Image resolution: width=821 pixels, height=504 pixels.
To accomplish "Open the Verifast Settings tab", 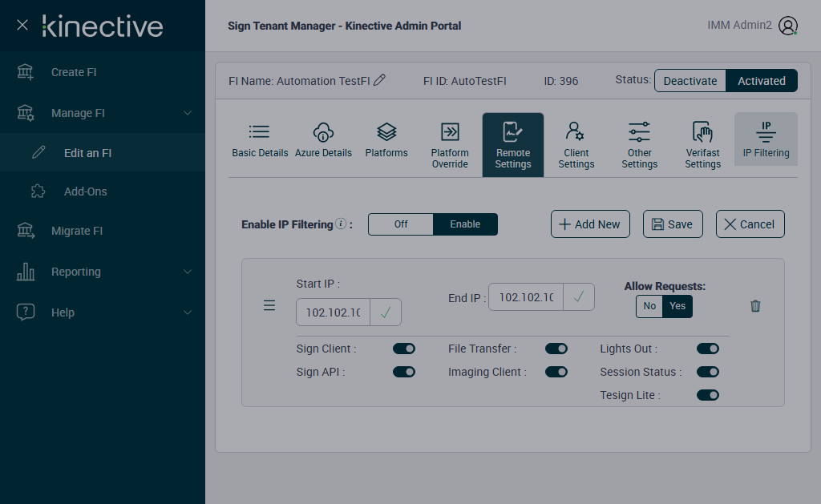I will tap(702, 145).
